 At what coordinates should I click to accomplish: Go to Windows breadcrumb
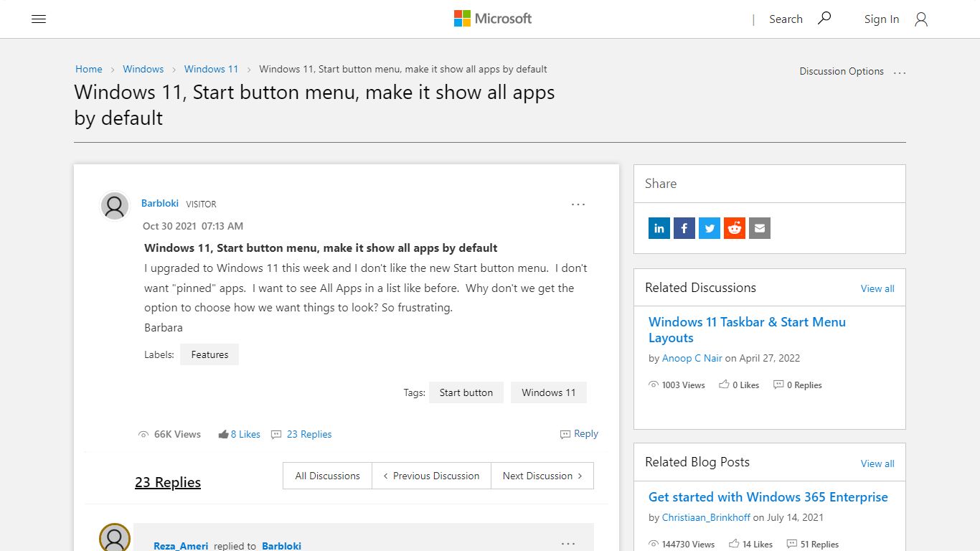[143, 69]
